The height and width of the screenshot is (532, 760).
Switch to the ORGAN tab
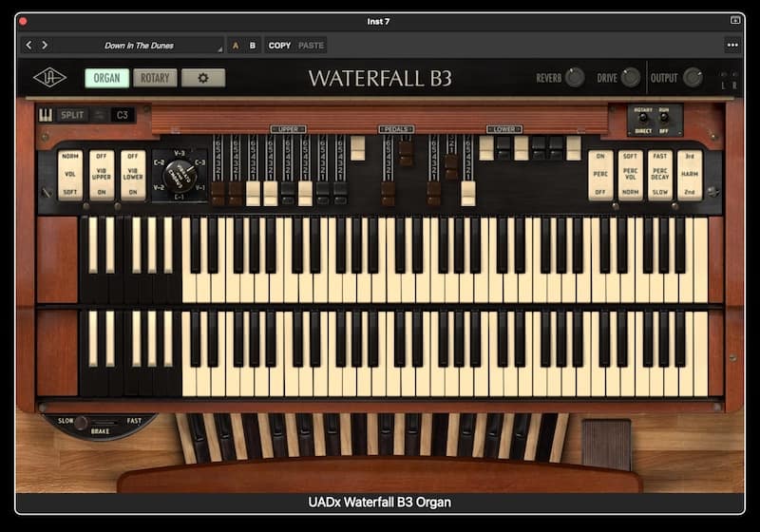[x=106, y=78]
